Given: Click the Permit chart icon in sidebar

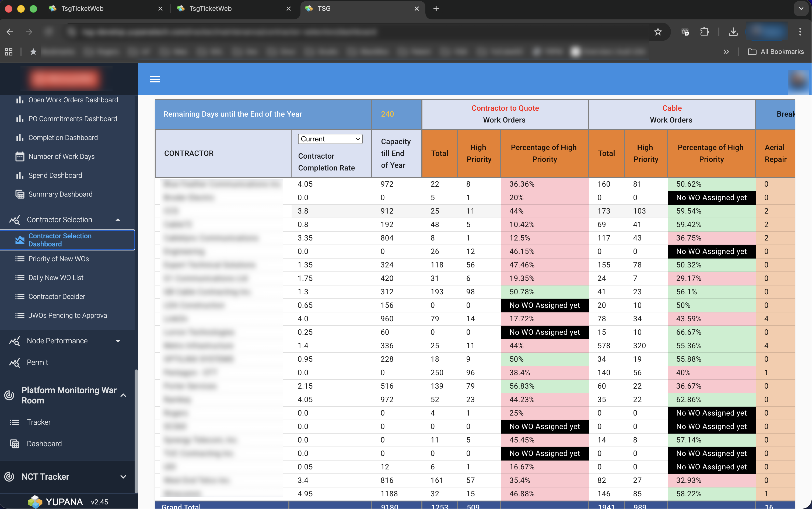Looking at the screenshot, I should coord(15,362).
